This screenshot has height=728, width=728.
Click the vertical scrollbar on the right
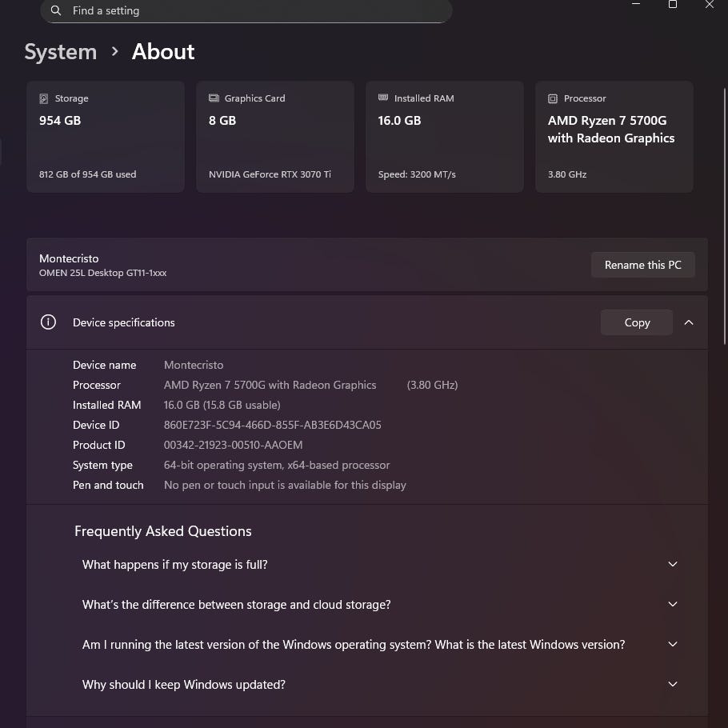(x=725, y=240)
